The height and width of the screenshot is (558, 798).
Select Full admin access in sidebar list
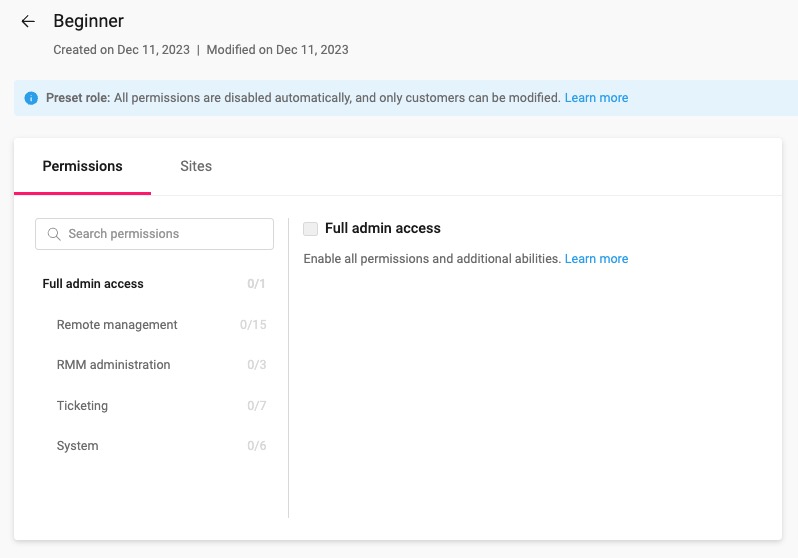(93, 284)
